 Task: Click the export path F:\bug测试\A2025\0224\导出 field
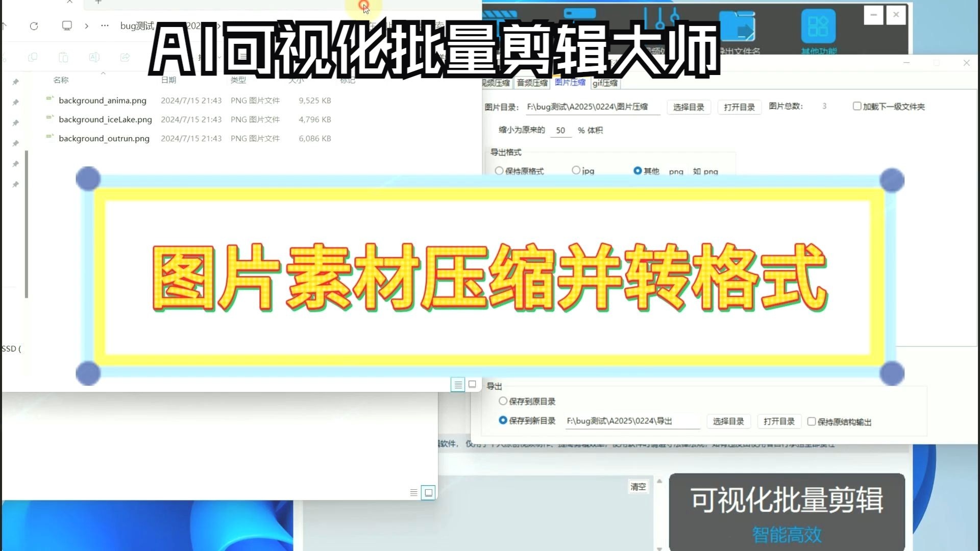point(632,421)
